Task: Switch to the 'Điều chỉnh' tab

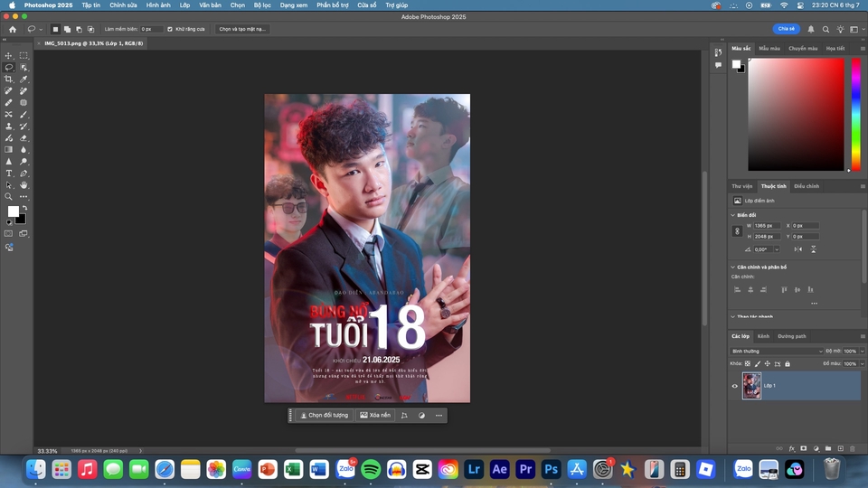Action: point(807,186)
